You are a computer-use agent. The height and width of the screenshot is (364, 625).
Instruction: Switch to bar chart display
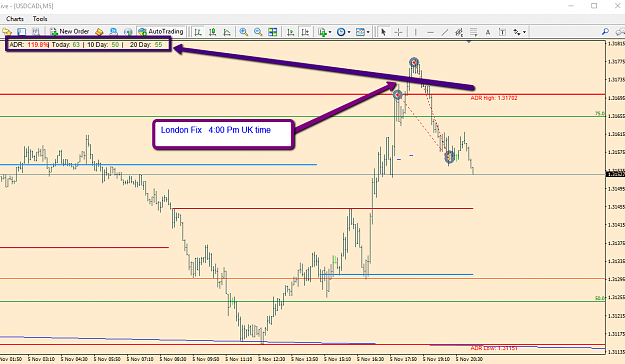[198, 32]
